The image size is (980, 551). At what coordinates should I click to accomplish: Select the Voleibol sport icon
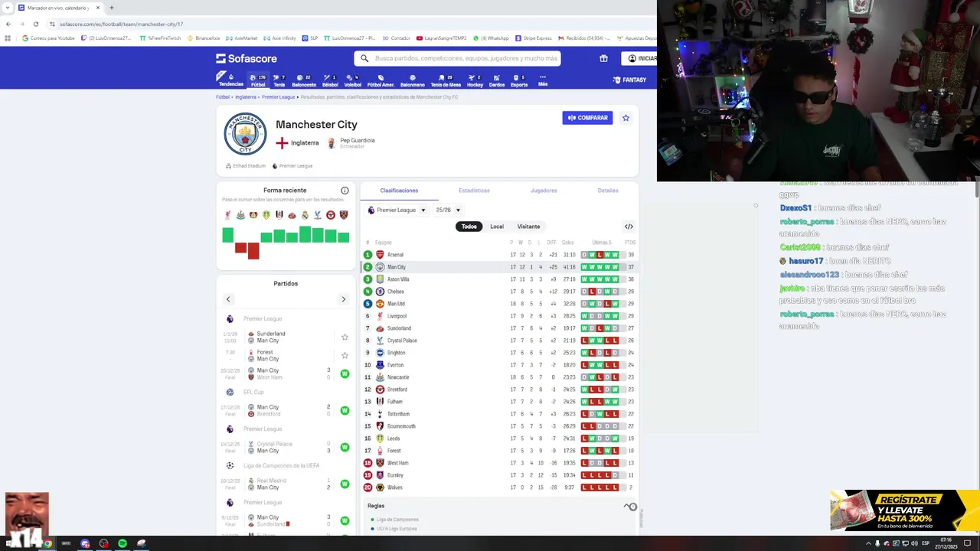pyautogui.click(x=353, y=80)
